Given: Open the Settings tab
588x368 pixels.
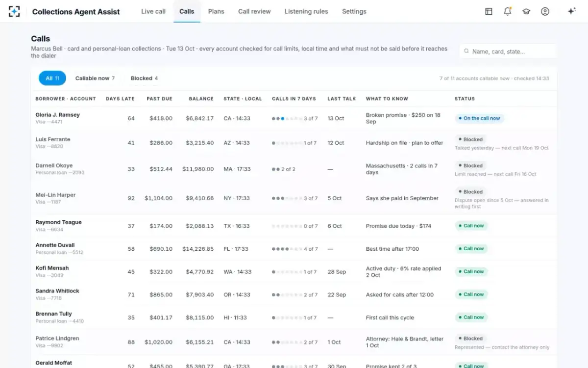Looking at the screenshot, I should pos(354,11).
